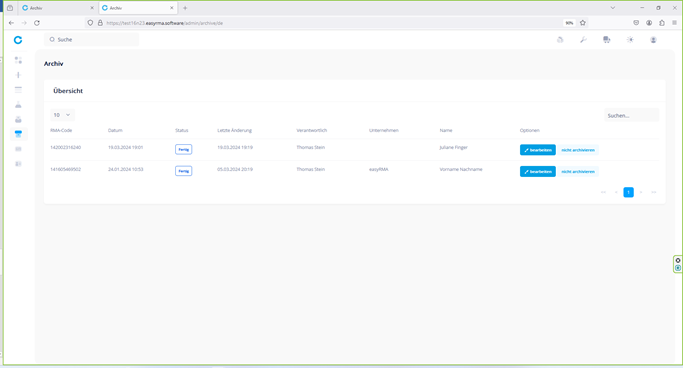The height and width of the screenshot is (368, 683).
Task: Open the user profile avatar icon
Action: (x=653, y=40)
